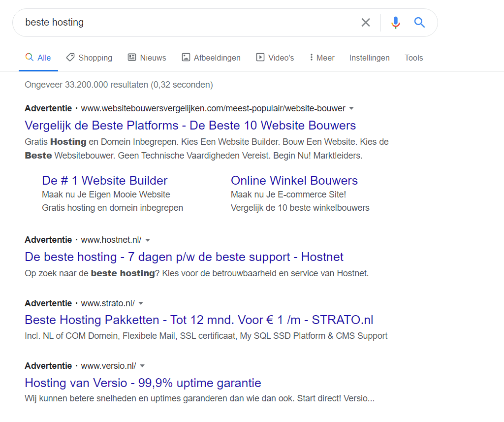This screenshot has height=422, width=504.
Task: Clear the search box with X icon
Action: 366,23
